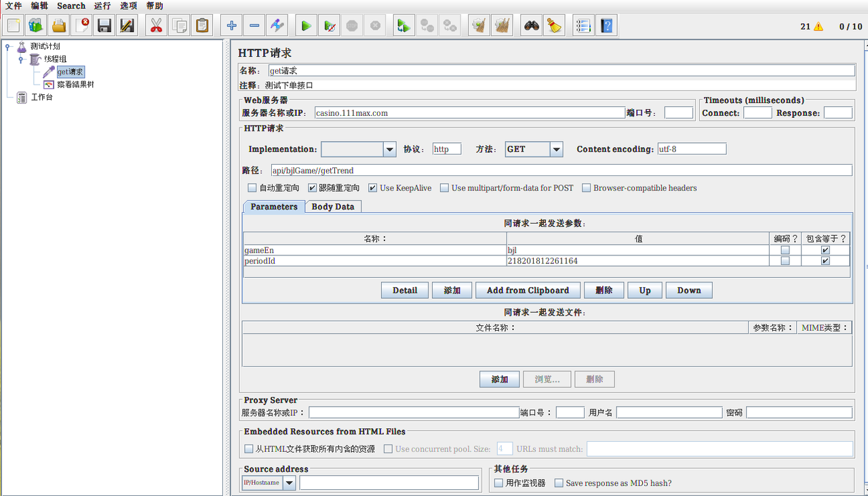Select 工作台 node in the tree
This screenshot has width=868, height=496.
pos(41,97)
